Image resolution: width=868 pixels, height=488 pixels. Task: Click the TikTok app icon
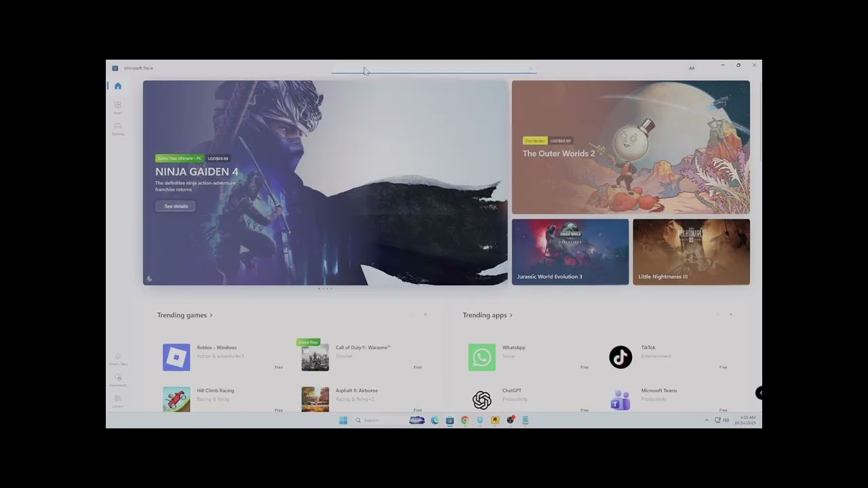coord(620,357)
